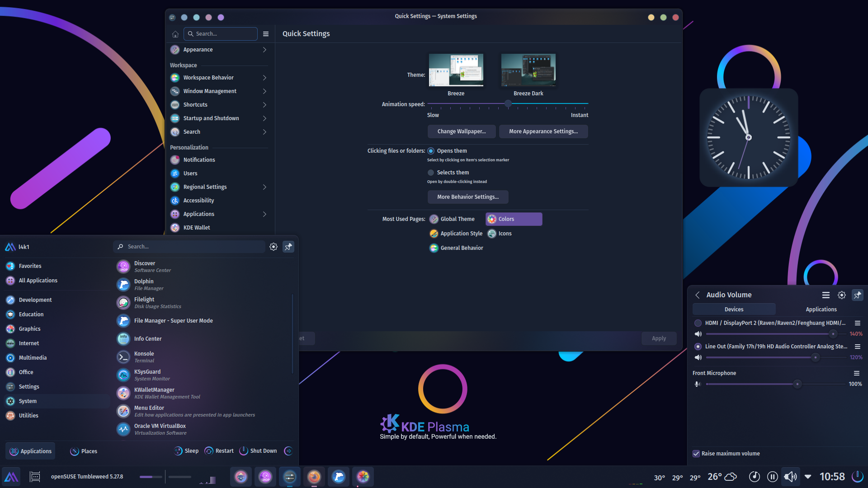Click the home icon in System Settings
Screen dimensions: 868x488
coord(175,34)
